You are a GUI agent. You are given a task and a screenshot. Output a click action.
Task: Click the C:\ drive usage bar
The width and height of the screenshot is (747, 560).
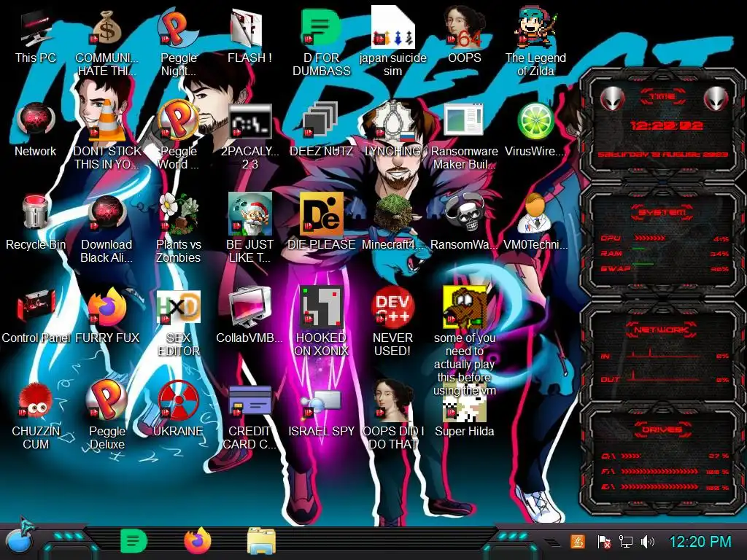630,456
